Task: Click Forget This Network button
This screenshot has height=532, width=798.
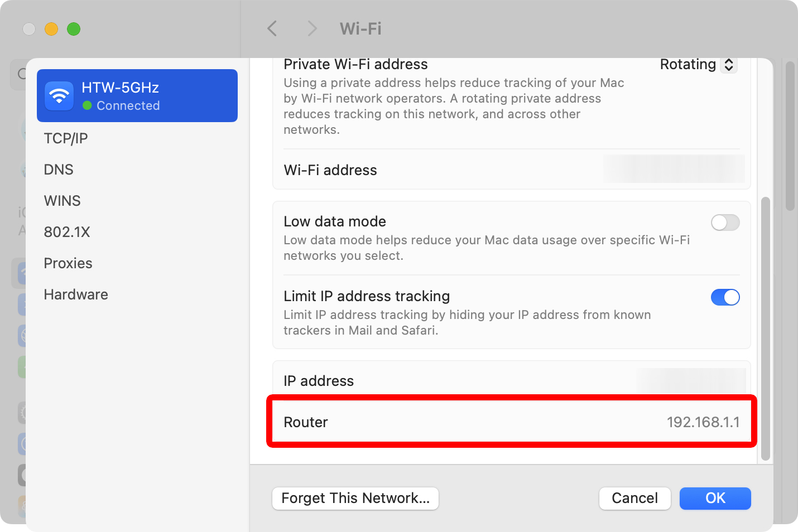Action: click(355, 498)
